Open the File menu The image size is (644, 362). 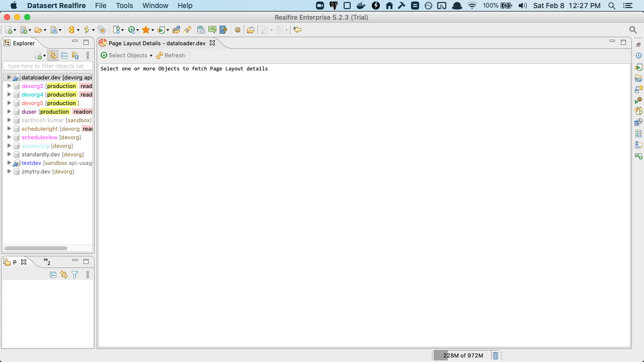101,6
